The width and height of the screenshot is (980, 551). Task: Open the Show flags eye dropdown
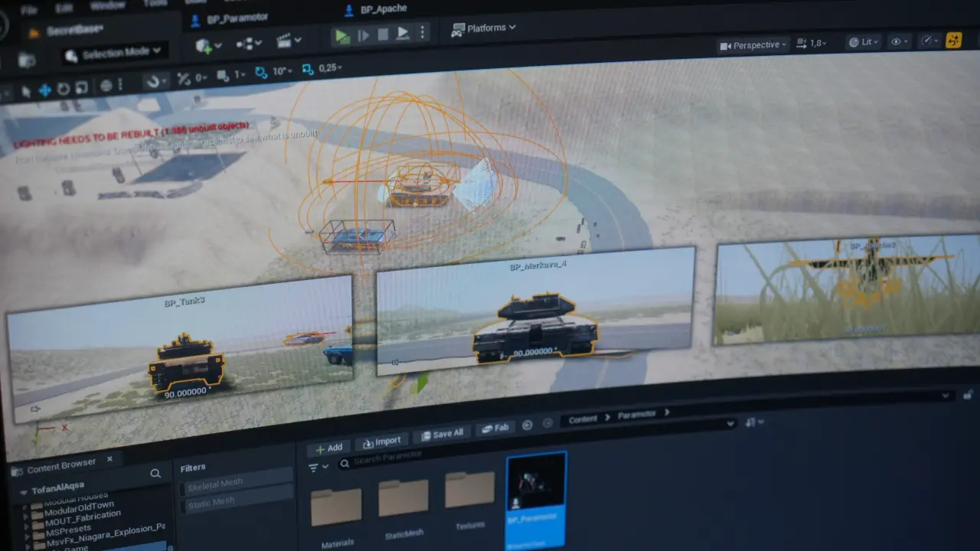point(899,42)
